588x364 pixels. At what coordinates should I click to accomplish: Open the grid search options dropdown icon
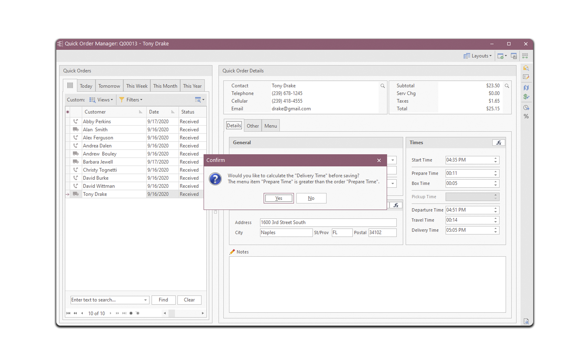coord(200,100)
